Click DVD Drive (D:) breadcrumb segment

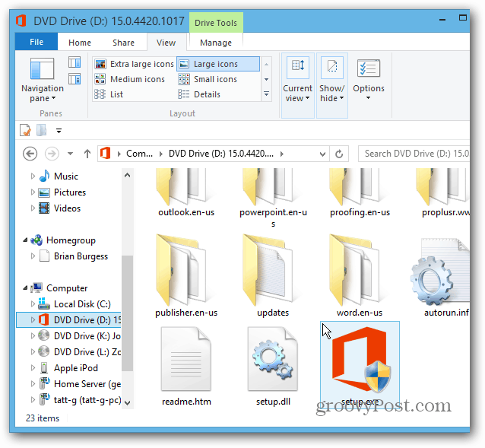(x=221, y=154)
